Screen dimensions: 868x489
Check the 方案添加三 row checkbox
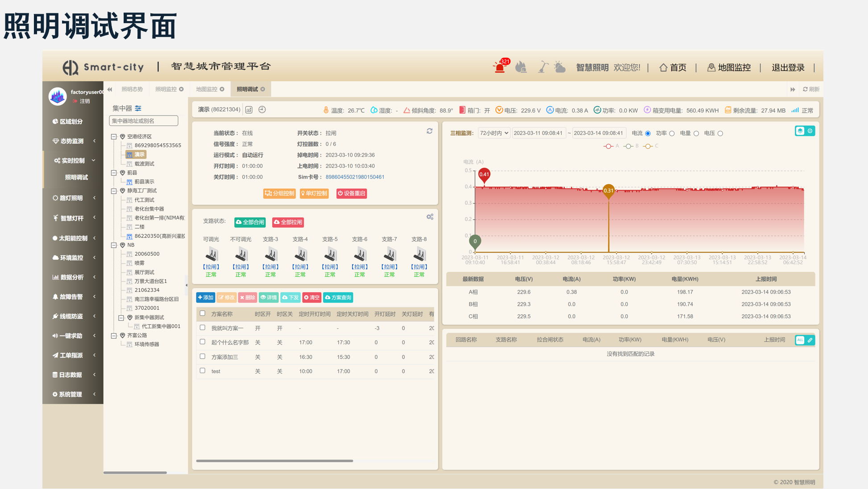[203, 356]
